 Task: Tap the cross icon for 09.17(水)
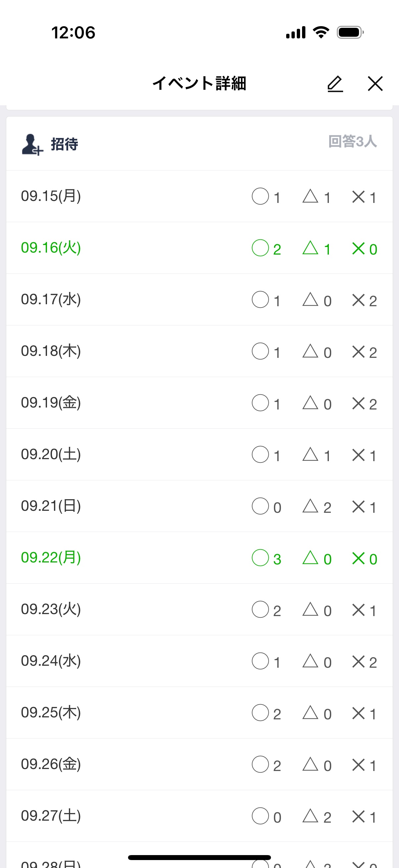pos(358,300)
